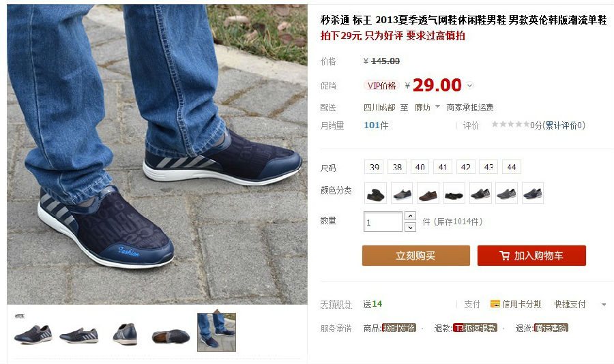614x364 pixels.
Task: Select size 44
Action: click(512, 167)
